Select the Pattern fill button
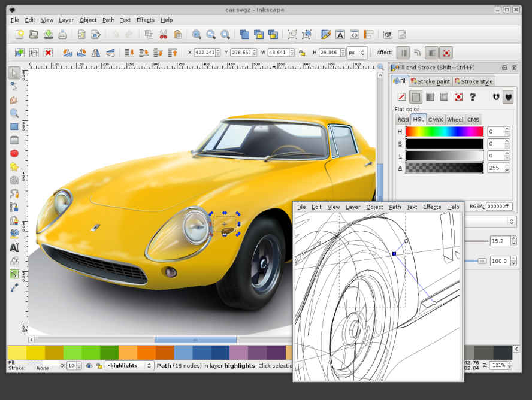This screenshot has height=400, width=532. 458,97
